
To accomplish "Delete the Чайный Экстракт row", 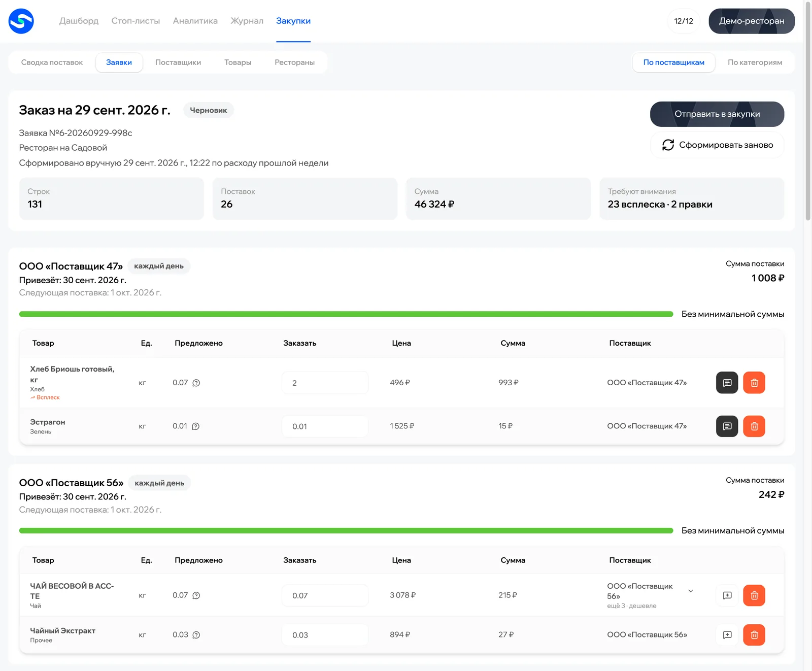I will point(754,635).
